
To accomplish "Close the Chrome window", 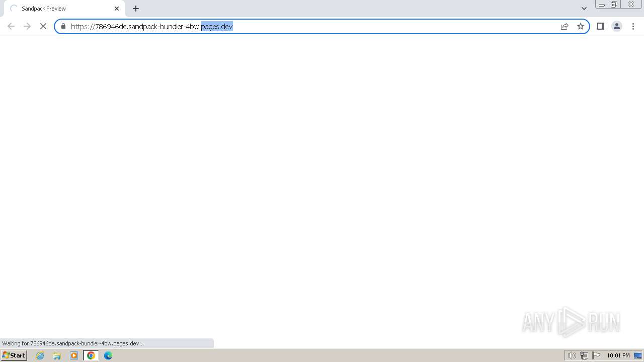I will (631, 5).
